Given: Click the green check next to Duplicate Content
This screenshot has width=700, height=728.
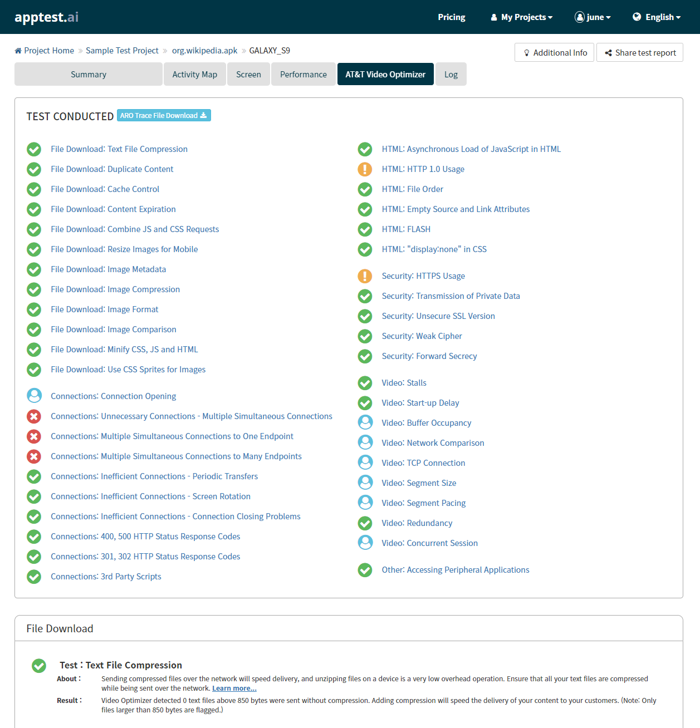Looking at the screenshot, I should pos(34,169).
